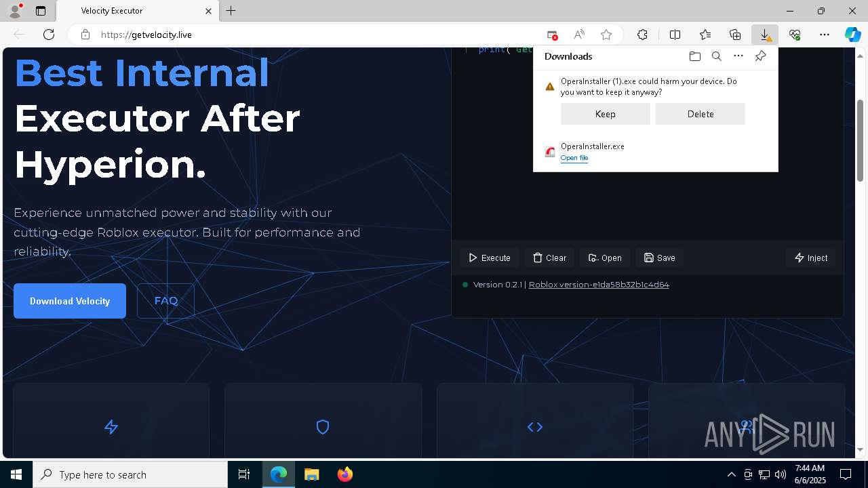The height and width of the screenshot is (488, 868).
Task: Open the volume control in system tray
Action: click(x=781, y=474)
